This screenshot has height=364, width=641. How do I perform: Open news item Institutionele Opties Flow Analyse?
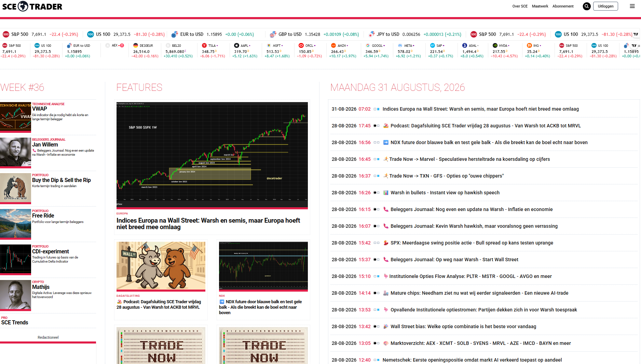pyautogui.click(x=470, y=276)
